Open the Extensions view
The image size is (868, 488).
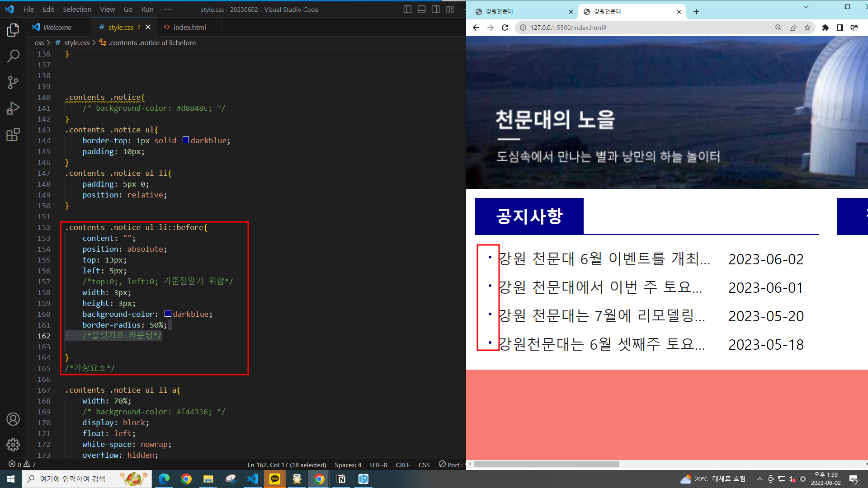(13, 135)
